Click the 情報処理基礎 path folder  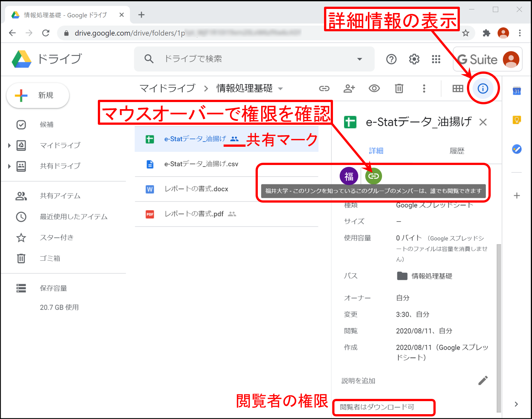click(424, 276)
